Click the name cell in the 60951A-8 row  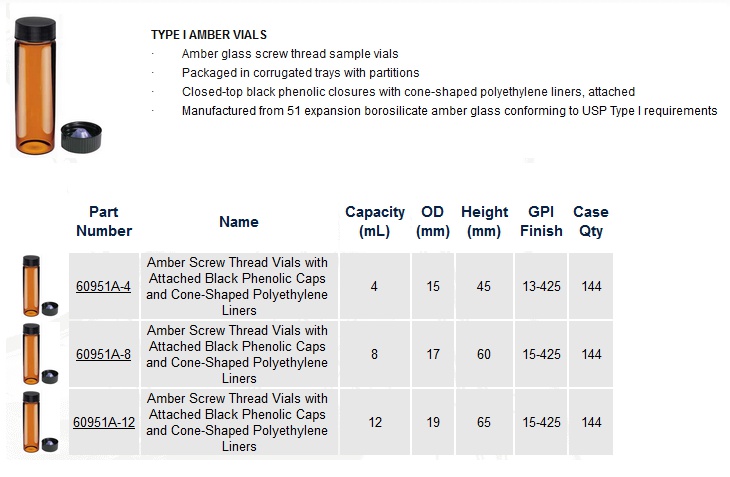(x=239, y=354)
